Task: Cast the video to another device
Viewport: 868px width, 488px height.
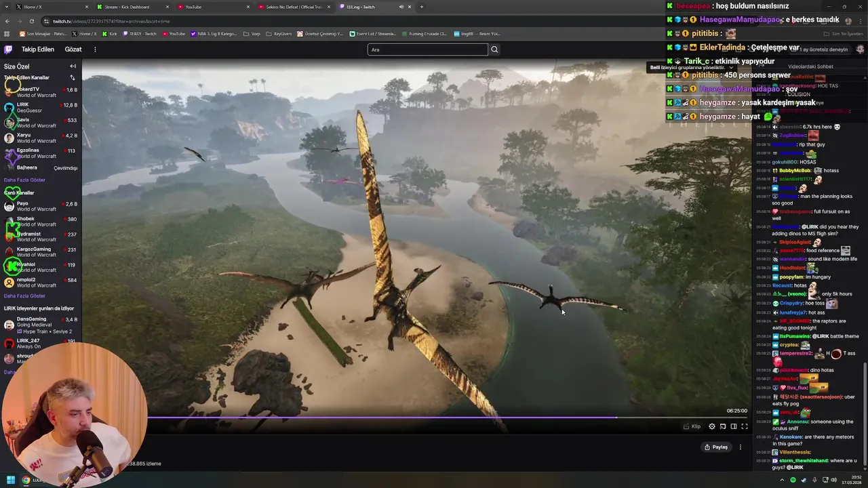Action: coord(723,426)
